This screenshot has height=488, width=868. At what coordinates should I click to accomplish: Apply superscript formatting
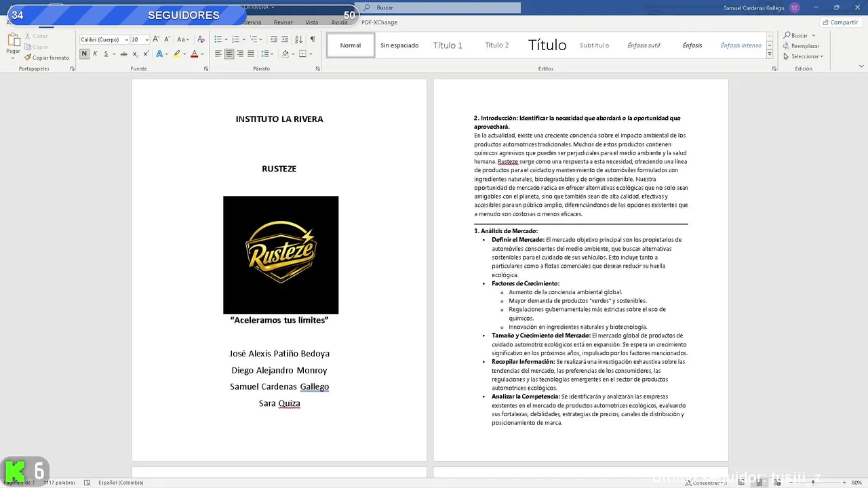[x=146, y=54]
